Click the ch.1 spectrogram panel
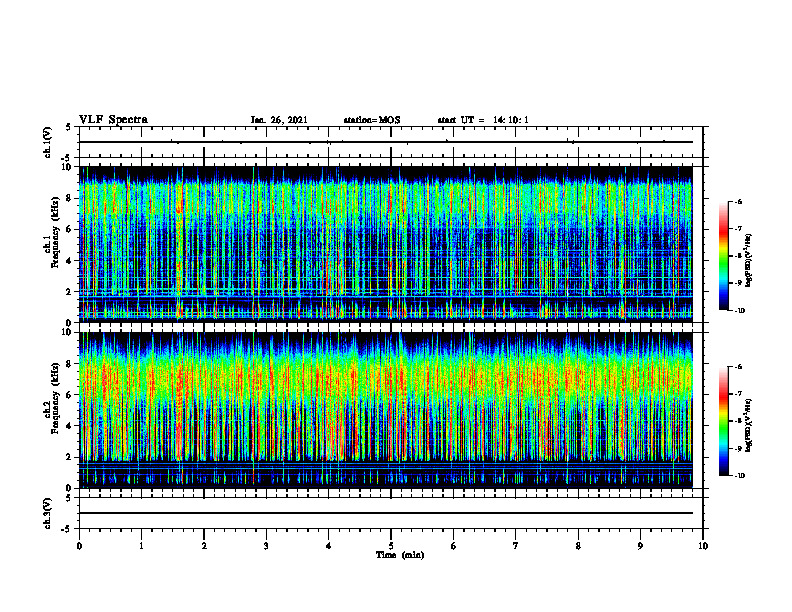The height and width of the screenshot is (612, 792). (x=386, y=244)
